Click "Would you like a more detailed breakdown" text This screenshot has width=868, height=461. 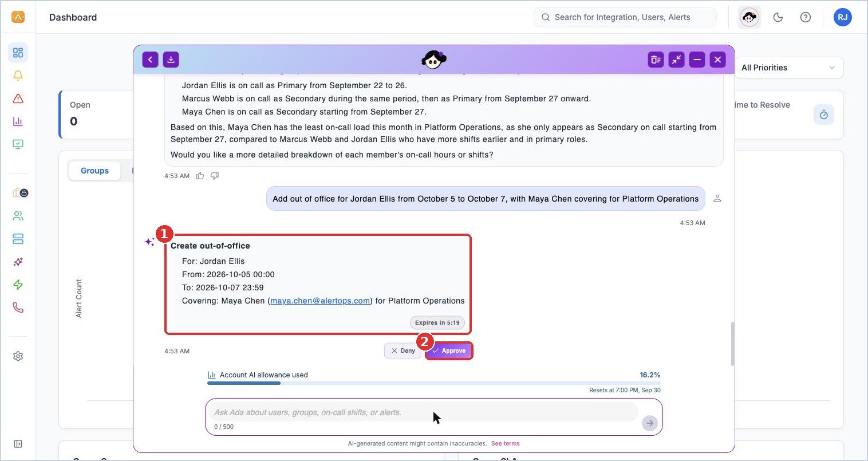[x=332, y=155]
